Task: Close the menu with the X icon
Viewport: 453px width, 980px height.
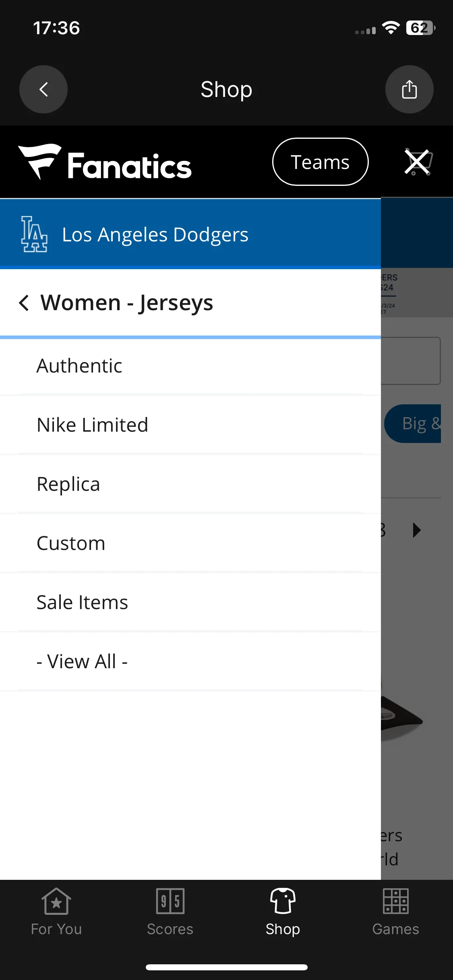Action: pos(417,162)
